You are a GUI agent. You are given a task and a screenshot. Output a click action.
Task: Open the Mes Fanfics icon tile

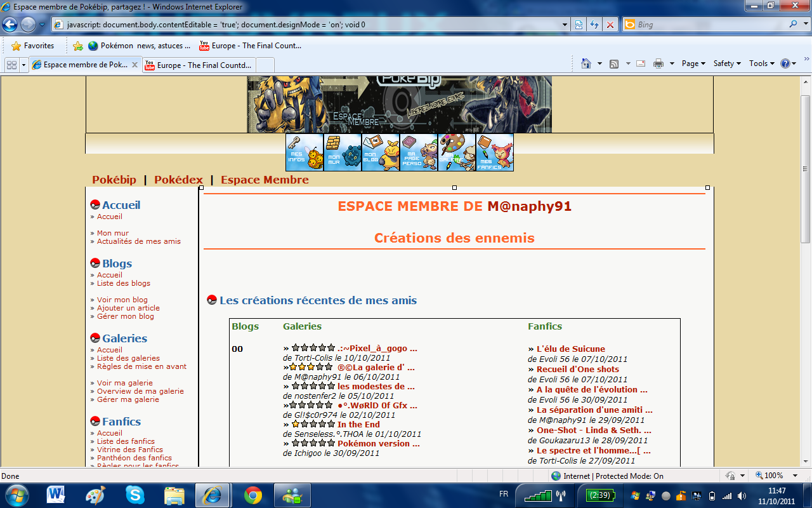point(495,152)
